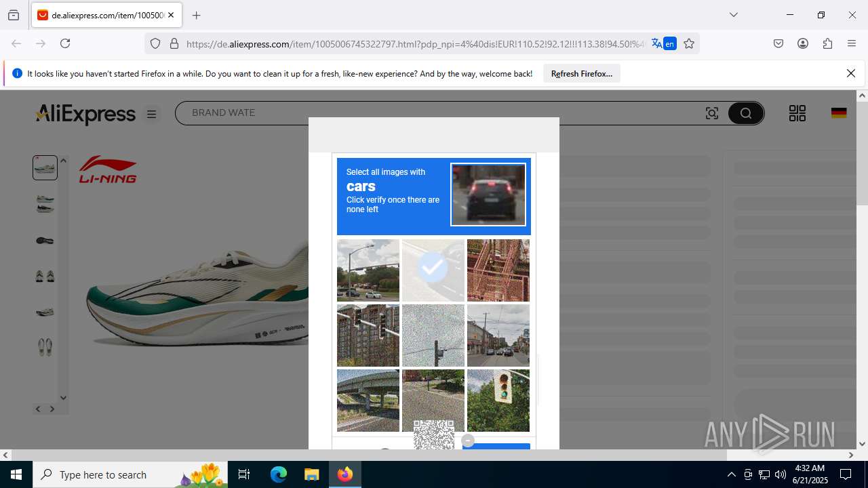Screen dimensions: 868x488
Task: Move thumbnail list down with chevron
Action: click(63, 398)
